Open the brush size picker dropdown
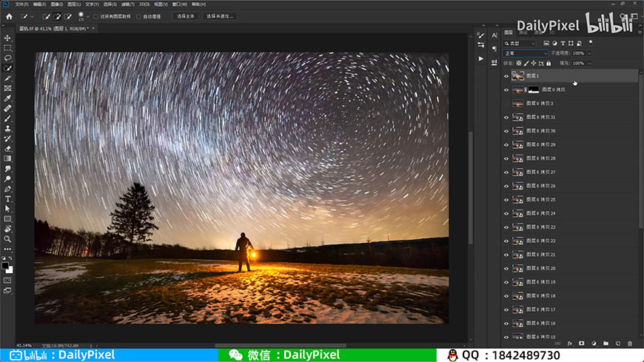644x362 pixels. pos(87,17)
